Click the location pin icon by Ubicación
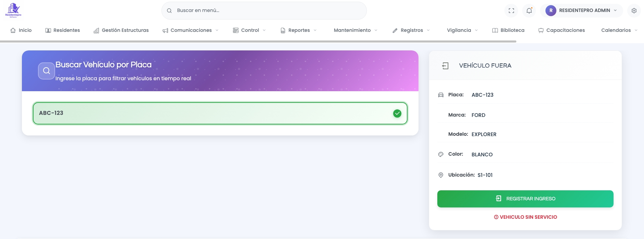The width and height of the screenshot is (644, 239). coord(441,175)
